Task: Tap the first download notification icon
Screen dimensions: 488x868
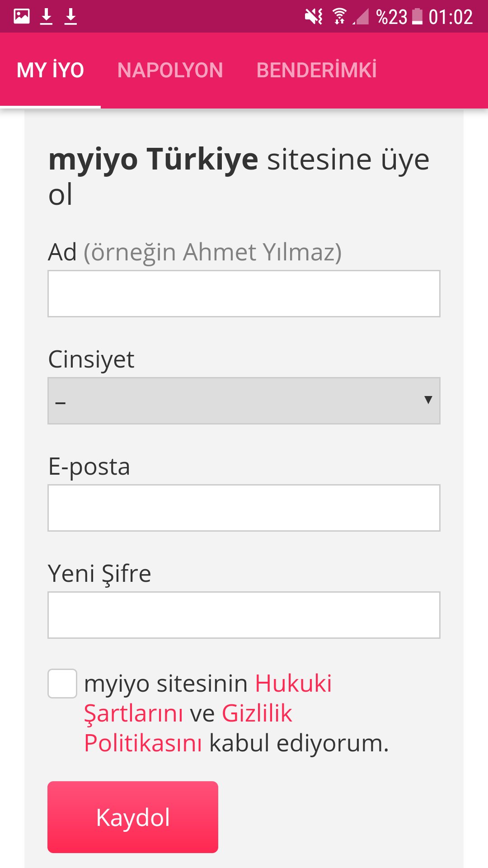Action: coord(46,17)
